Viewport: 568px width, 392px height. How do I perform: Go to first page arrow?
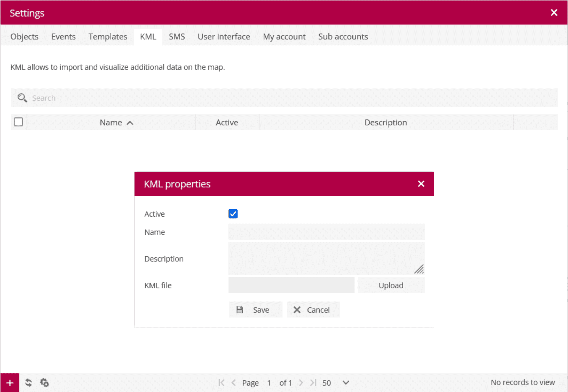(x=221, y=383)
